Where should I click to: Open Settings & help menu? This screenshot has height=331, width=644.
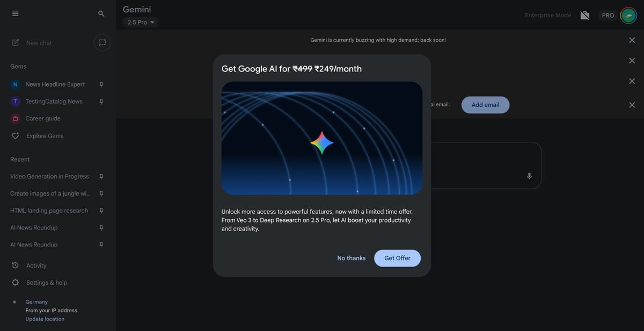47,283
